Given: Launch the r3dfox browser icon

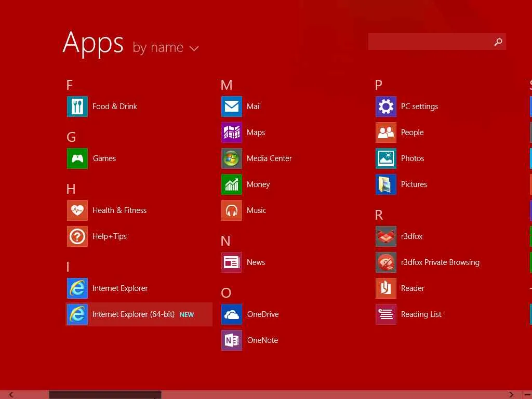Looking at the screenshot, I should tap(386, 236).
